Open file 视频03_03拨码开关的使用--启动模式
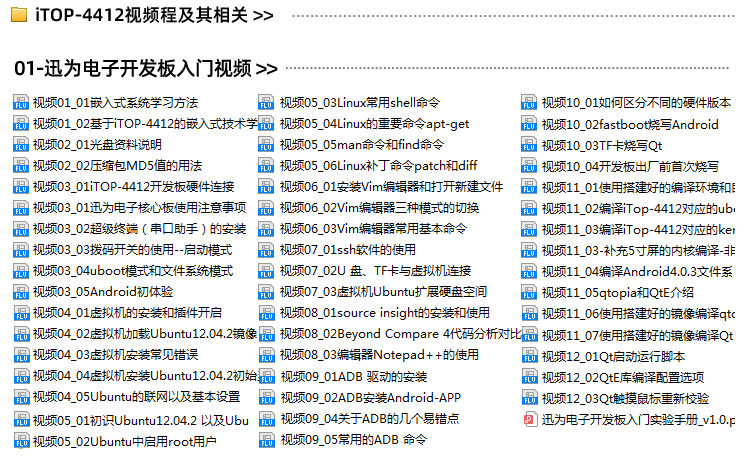The image size is (750, 469). [132, 250]
